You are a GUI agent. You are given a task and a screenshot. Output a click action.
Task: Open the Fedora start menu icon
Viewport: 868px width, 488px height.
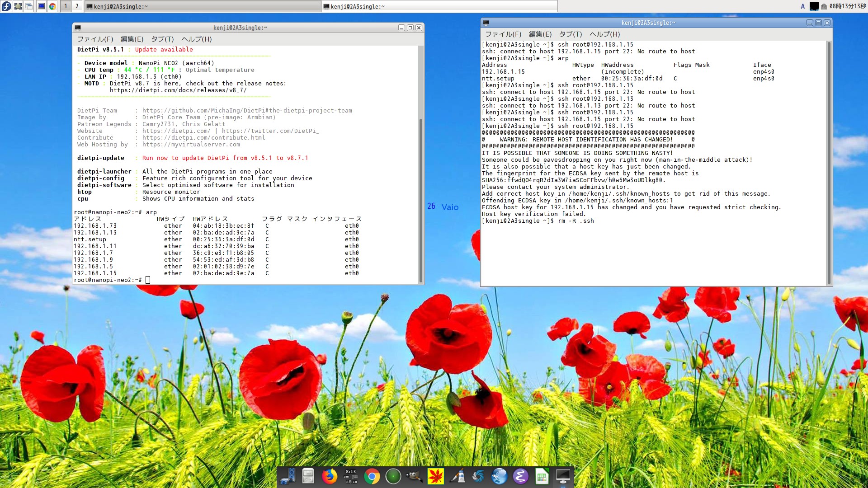pyautogui.click(x=6, y=6)
